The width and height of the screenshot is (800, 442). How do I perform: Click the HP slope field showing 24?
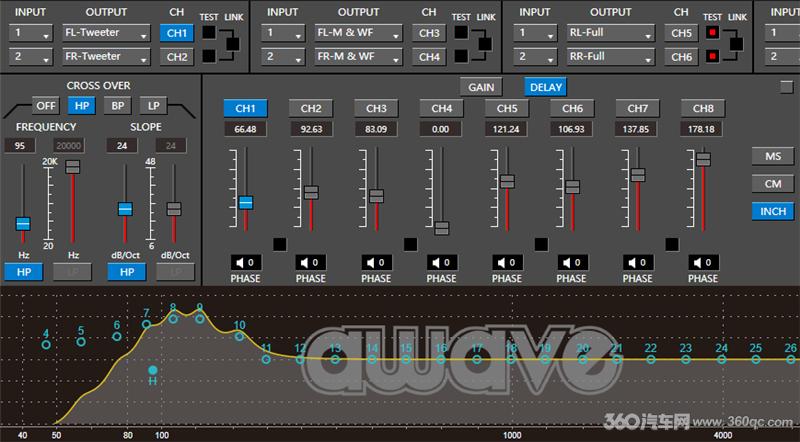coord(122,145)
